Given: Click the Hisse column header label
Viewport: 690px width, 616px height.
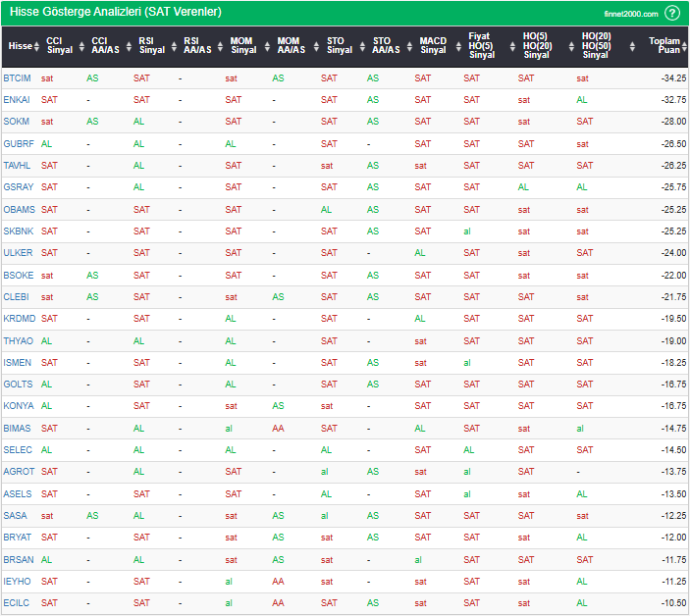Looking at the screenshot, I should [21, 46].
